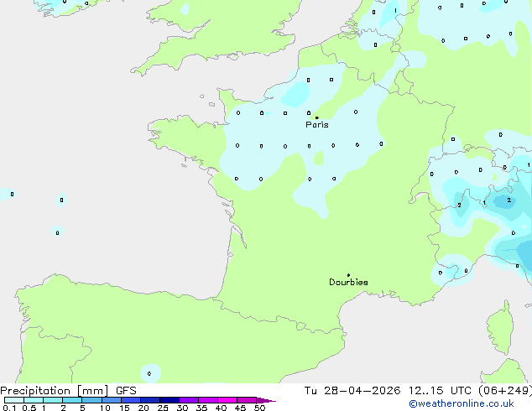This screenshot has width=532, height=411.
Task: Click the '30' legend scale value
Action: 182,408
